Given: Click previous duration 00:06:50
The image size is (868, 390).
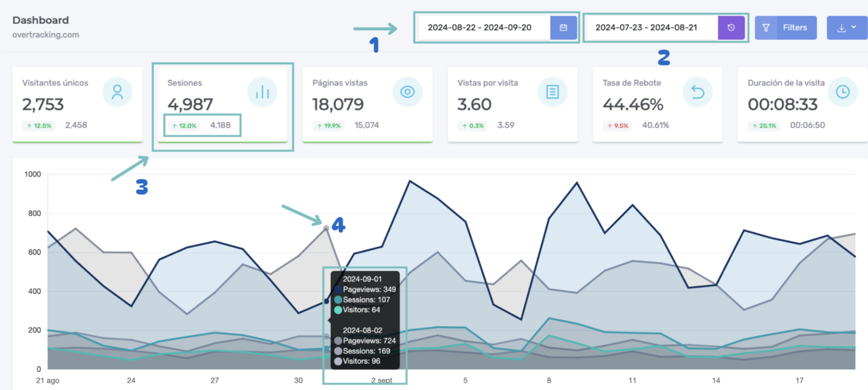Looking at the screenshot, I should click(x=808, y=125).
